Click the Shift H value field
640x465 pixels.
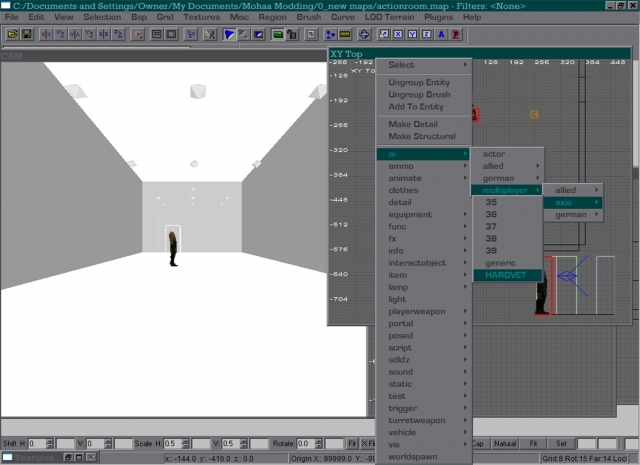tap(37, 443)
